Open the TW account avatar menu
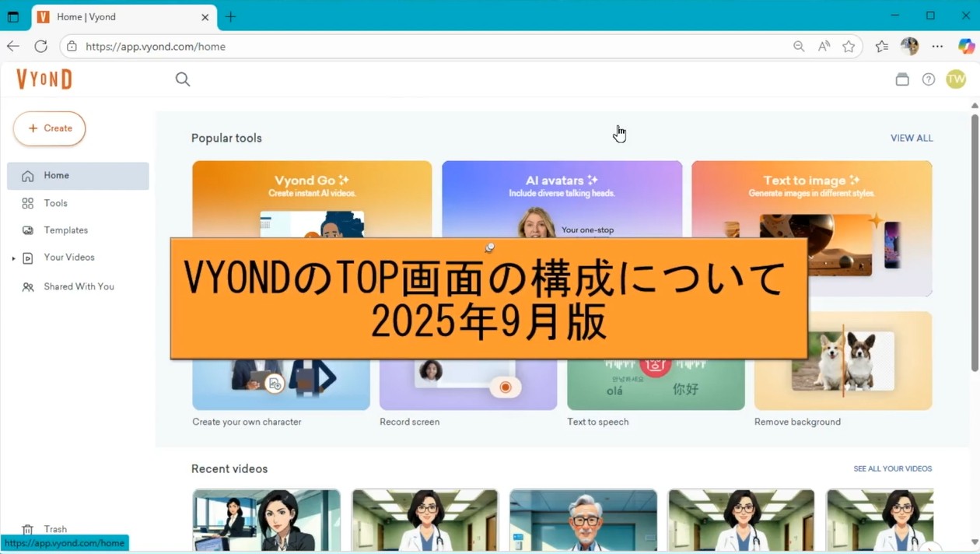The image size is (980, 554). pyautogui.click(x=956, y=79)
